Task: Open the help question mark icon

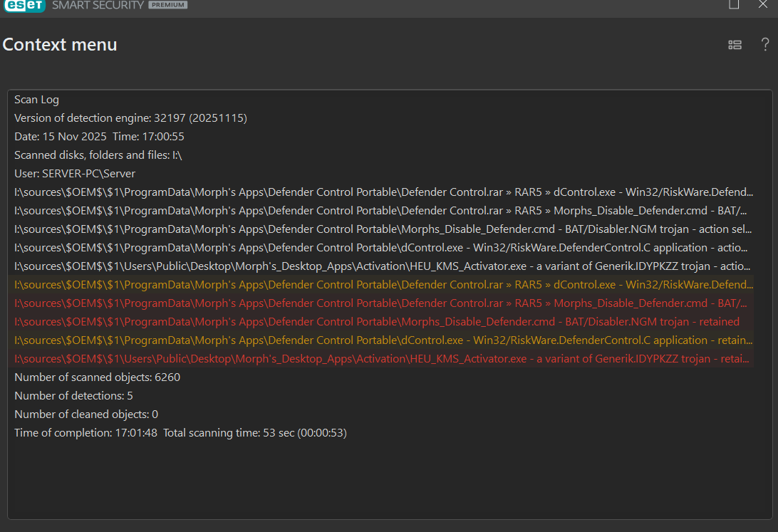Action: pos(765,45)
